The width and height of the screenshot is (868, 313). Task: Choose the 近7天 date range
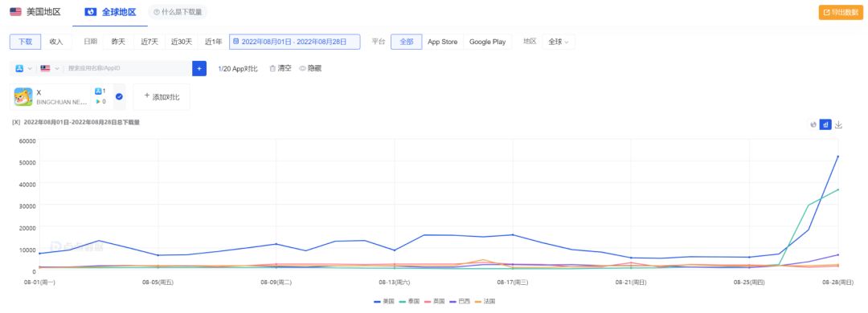click(x=149, y=42)
